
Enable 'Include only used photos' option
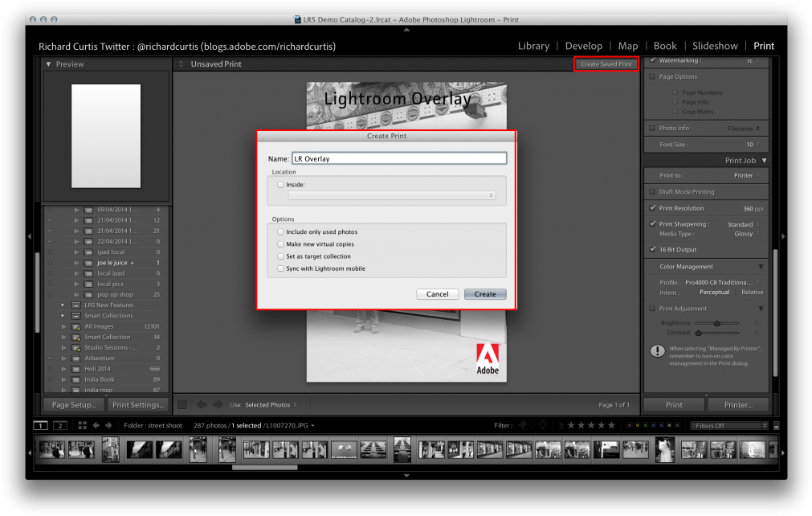pyautogui.click(x=280, y=231)
